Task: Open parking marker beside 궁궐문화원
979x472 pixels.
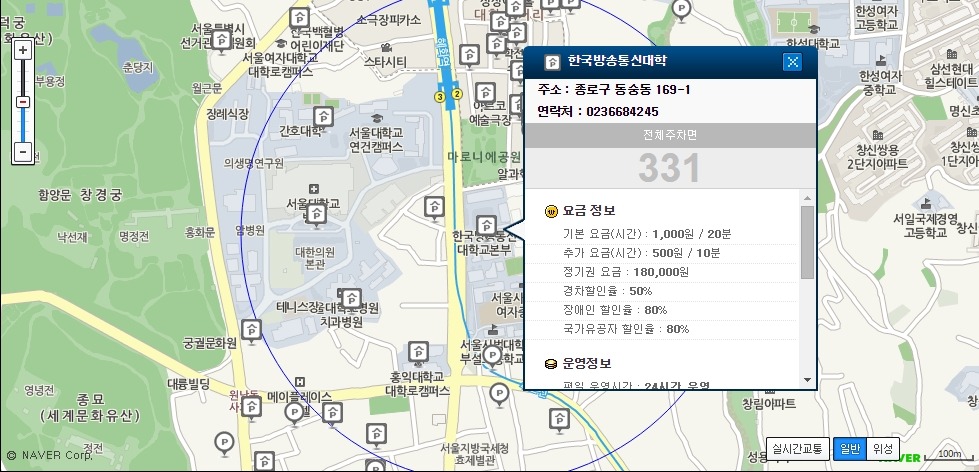Action: 251,330
